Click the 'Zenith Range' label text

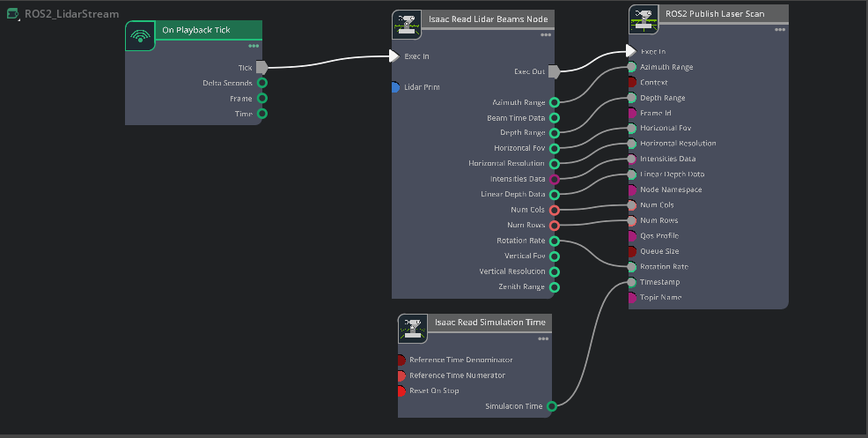pyautogui.click(x=521, y=286)
